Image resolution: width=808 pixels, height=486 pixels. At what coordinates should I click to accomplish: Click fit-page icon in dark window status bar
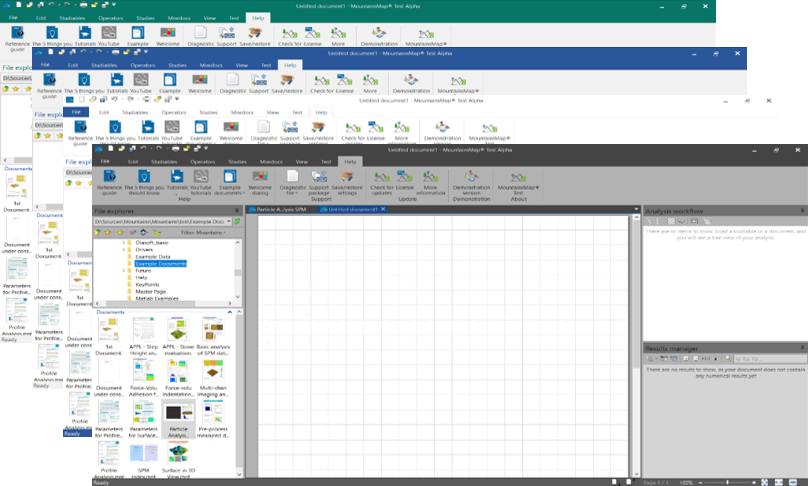point(765,482)
